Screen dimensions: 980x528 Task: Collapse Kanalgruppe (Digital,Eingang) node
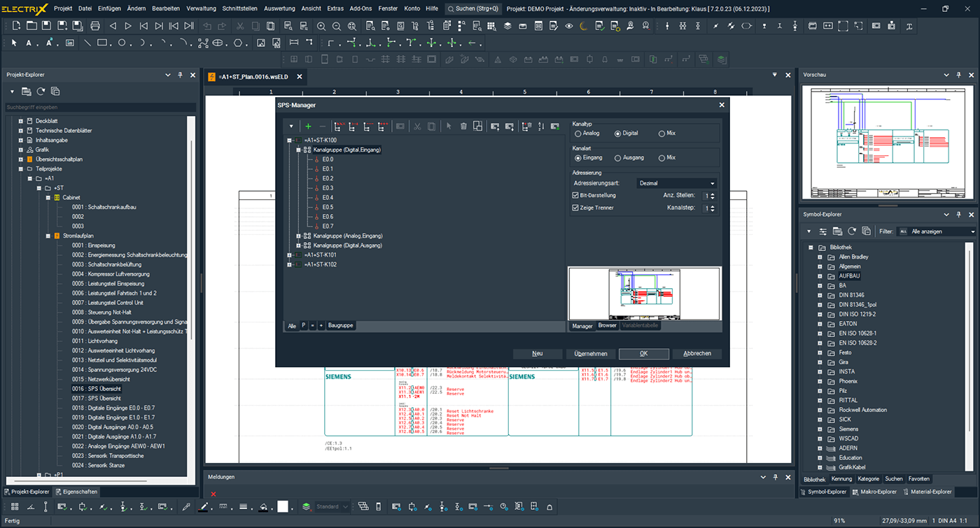pyautogui.click(x=298, y=150)
